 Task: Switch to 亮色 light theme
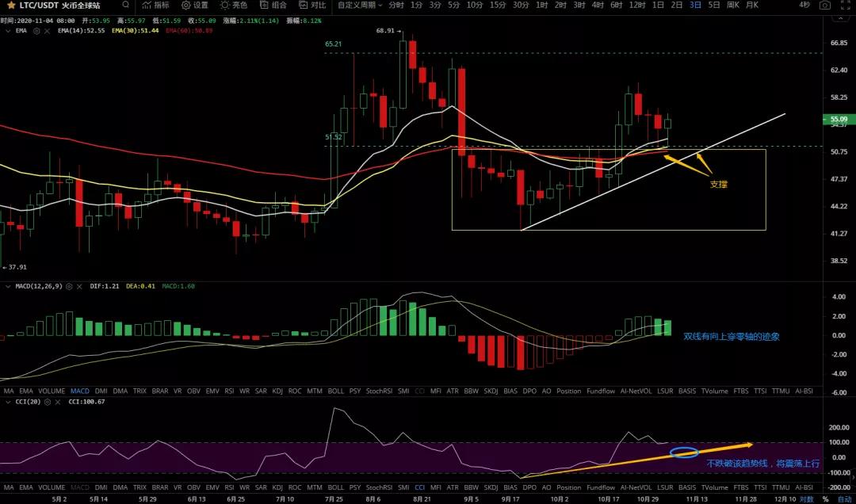click(235, 6)
